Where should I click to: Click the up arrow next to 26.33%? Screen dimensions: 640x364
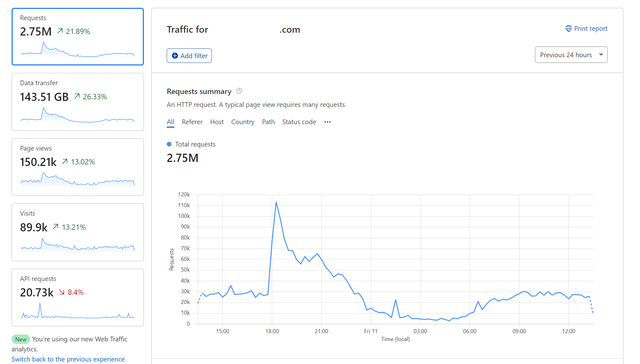(77, 96)
